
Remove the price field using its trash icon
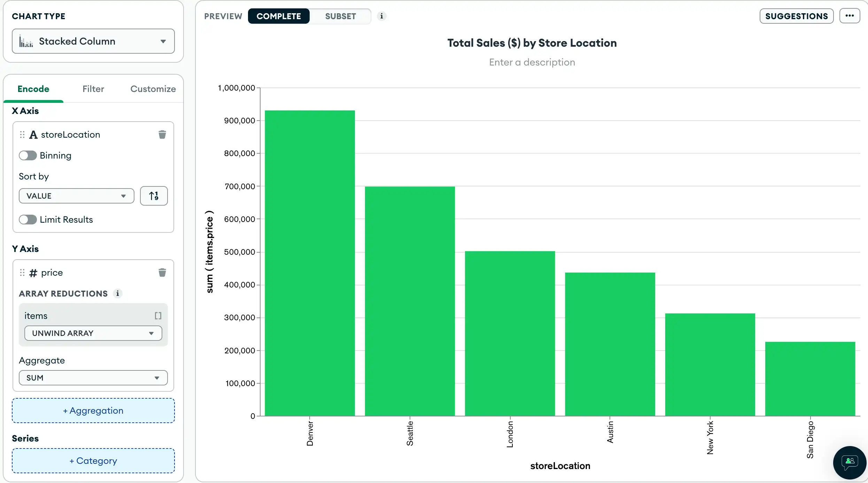[162, 272]
